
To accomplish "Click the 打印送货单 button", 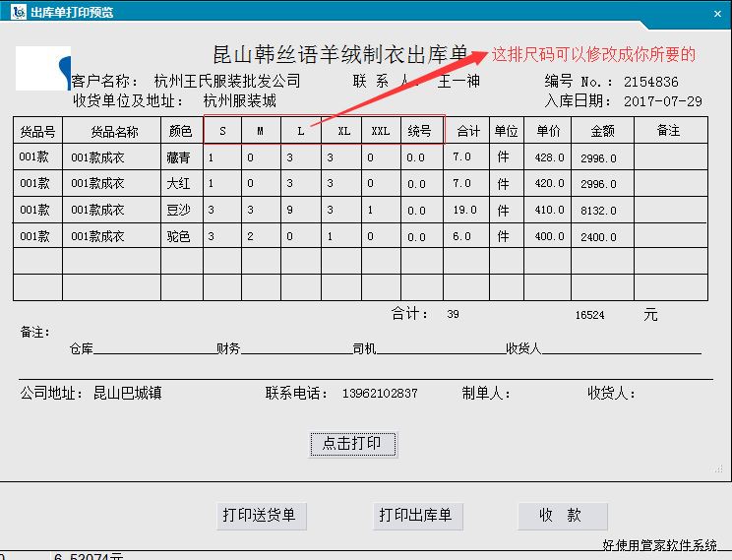I will click(x=260, y=516).
